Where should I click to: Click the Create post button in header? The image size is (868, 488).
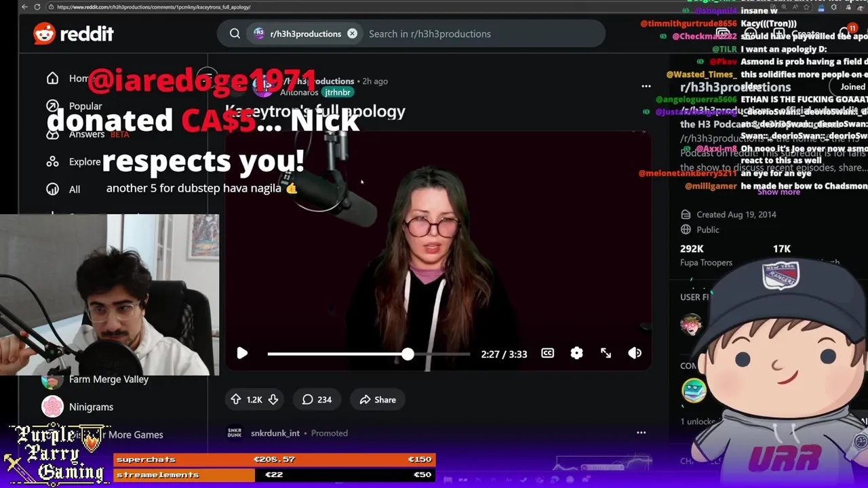coord(797,33)
